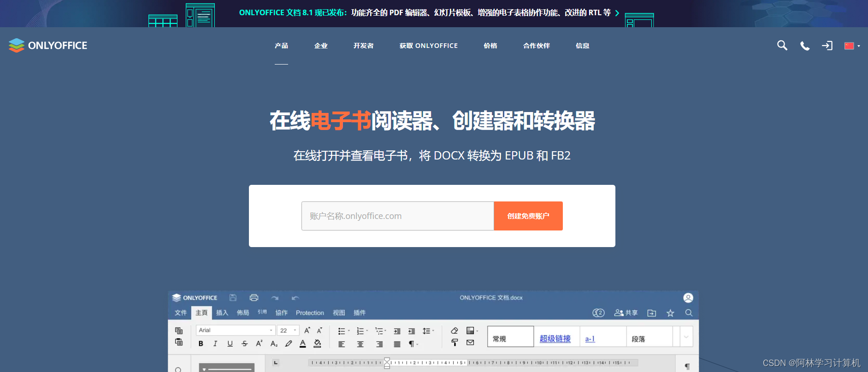The height and width of the screenshot is (372, 868).
Task: Click the copy icon in editor toolbar
Action: coord(179,331)
